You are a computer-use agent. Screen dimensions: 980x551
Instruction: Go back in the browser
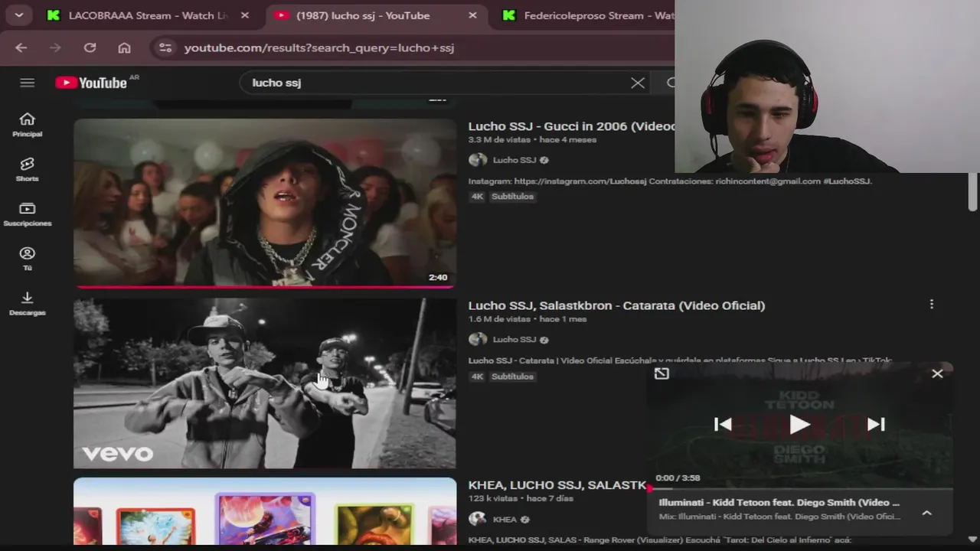pos(21,47)
